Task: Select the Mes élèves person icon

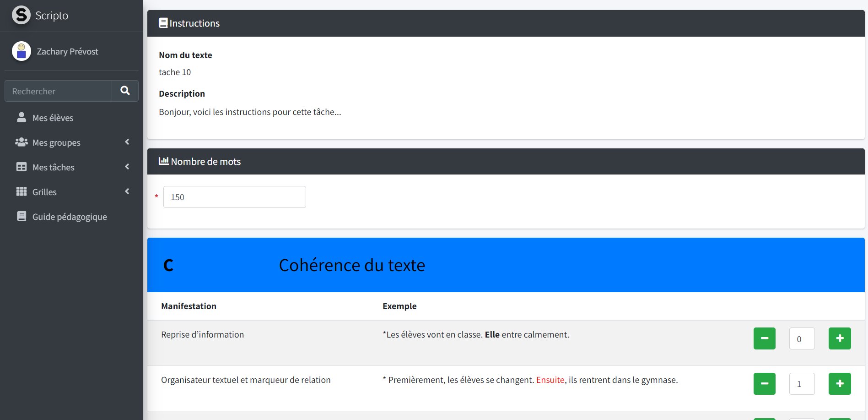Action: (x=21, y=117)
